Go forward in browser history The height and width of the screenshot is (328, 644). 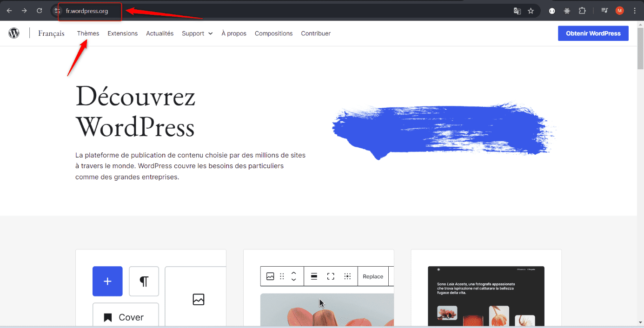(24, 11)
